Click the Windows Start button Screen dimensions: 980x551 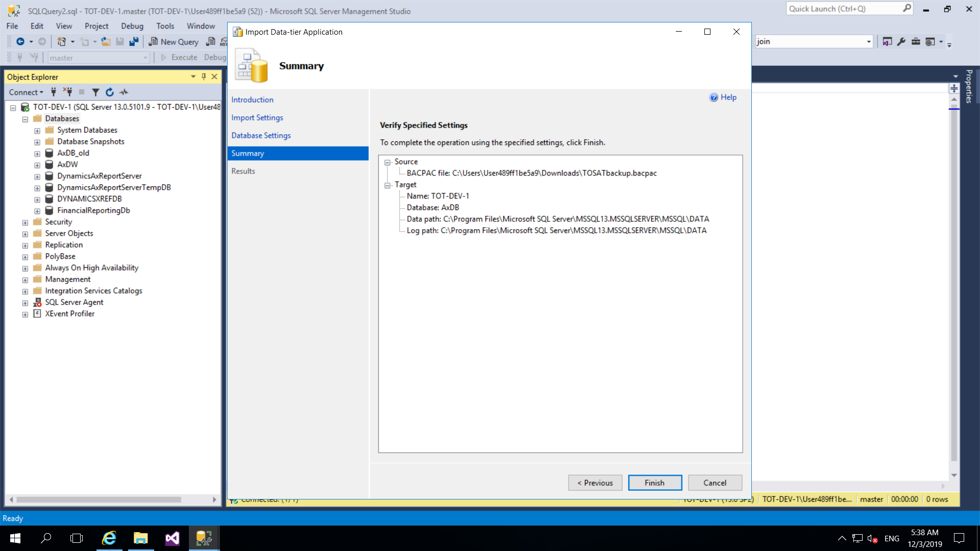(15, 538)
